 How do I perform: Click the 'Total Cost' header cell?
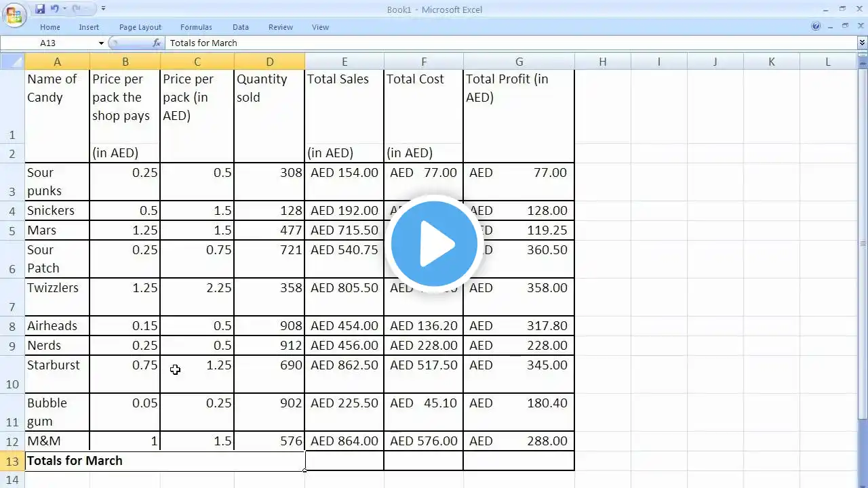tap(424, 106)
